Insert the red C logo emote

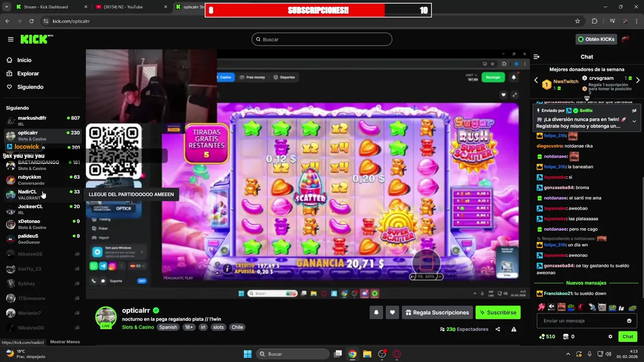coord(582,307)
